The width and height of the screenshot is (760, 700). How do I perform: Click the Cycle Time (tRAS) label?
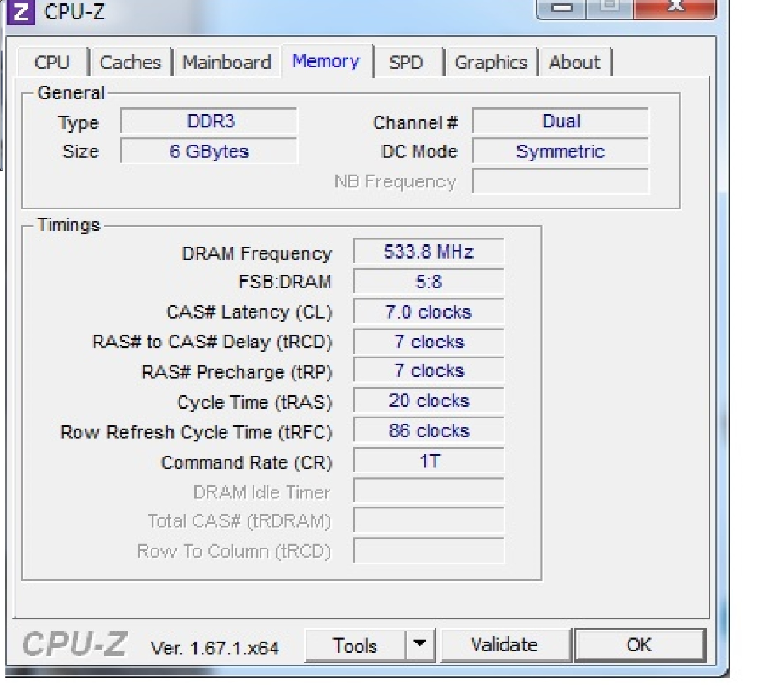tap(255, 402)
